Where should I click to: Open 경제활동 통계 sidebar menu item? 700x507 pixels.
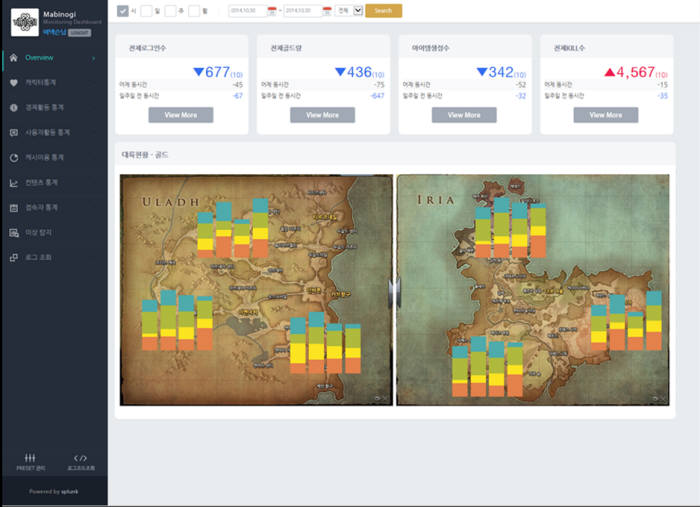coord(44,108)
